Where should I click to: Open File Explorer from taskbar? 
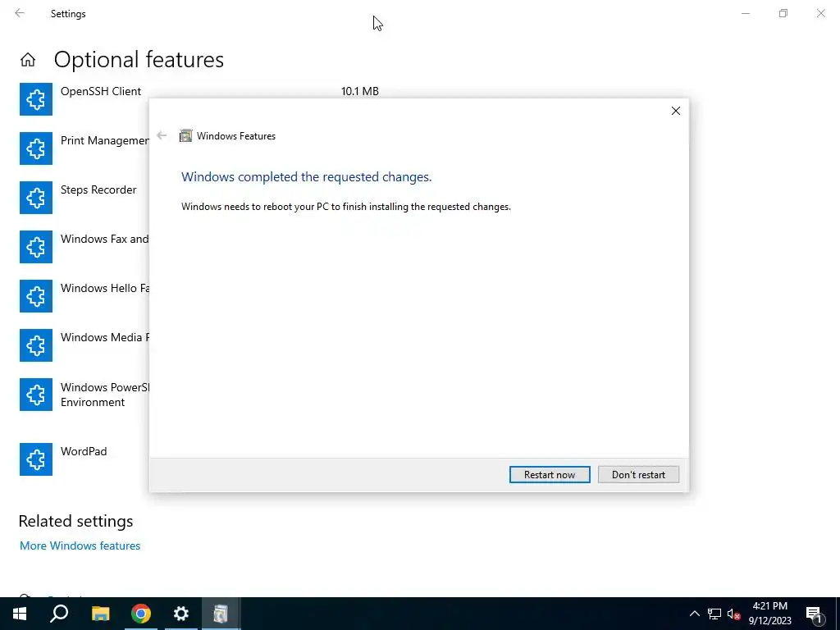[100, 614]
